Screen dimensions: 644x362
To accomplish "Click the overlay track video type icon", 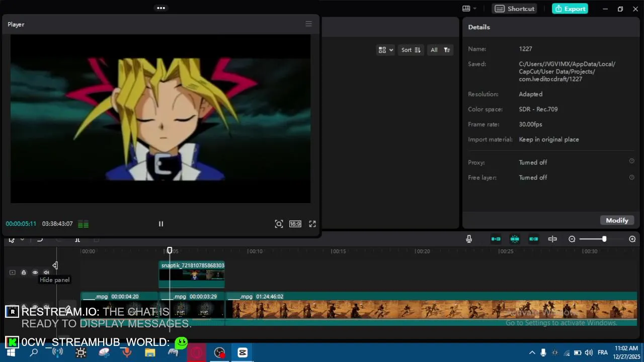I will click(x=12, y=273).
